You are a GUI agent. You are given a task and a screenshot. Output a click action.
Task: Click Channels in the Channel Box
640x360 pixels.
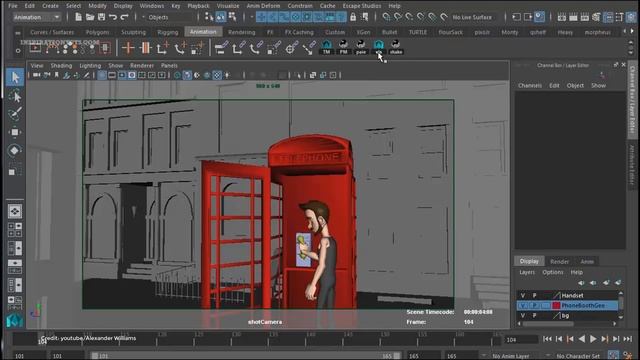tap(530, 85)
